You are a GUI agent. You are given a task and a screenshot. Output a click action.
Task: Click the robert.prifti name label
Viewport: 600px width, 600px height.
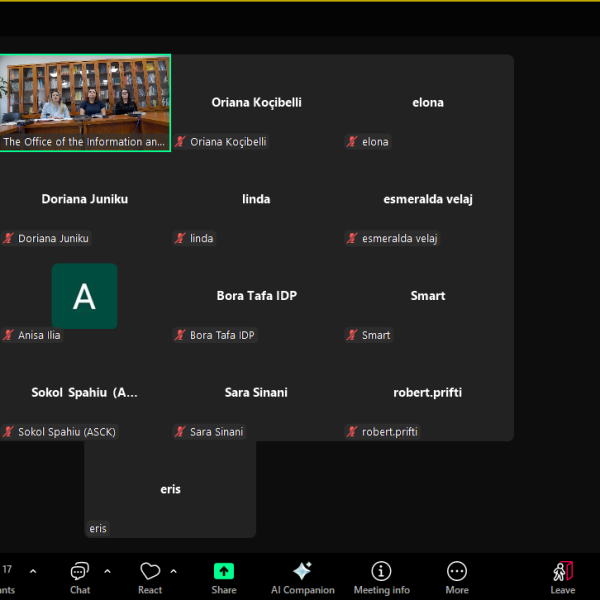390,432
